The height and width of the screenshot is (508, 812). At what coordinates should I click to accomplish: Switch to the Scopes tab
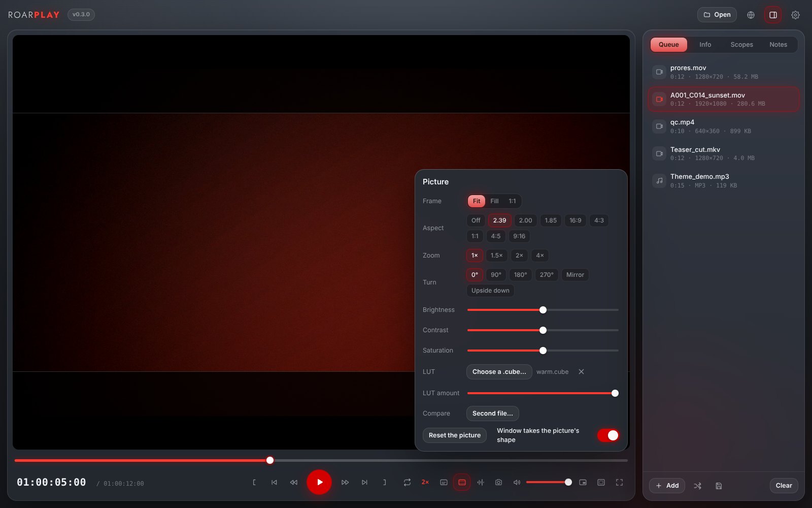pos(741,45)
